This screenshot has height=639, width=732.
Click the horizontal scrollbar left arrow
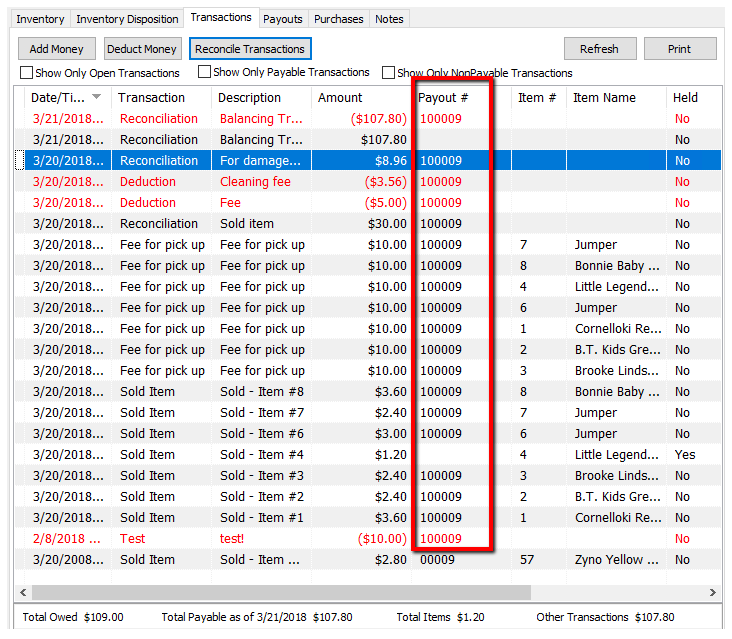pyautogui.click(x=23, y=592)
